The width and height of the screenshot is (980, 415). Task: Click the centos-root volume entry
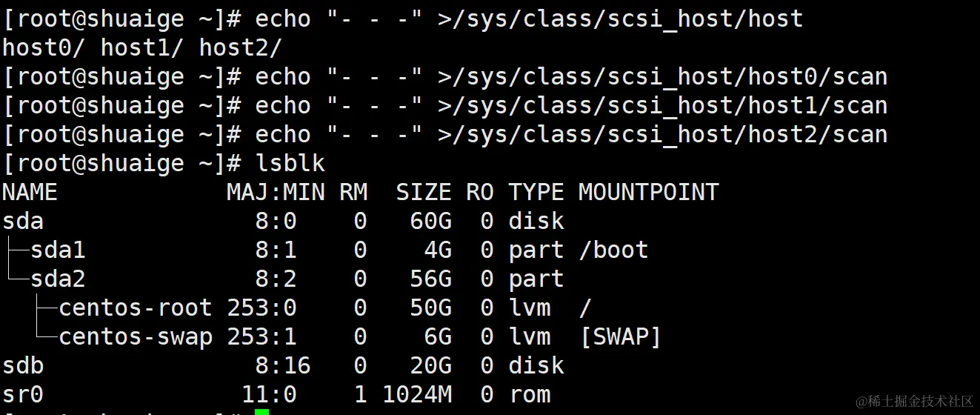[x=135, y=308]
